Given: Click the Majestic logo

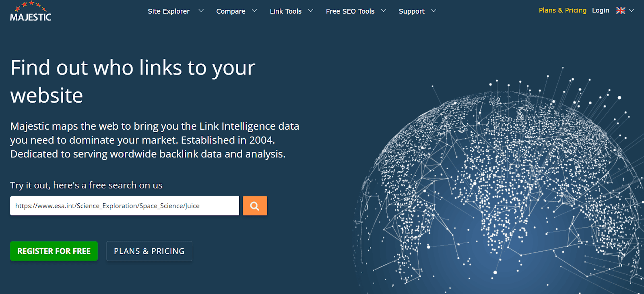Looking at the screenshot, I should (31, 12).
